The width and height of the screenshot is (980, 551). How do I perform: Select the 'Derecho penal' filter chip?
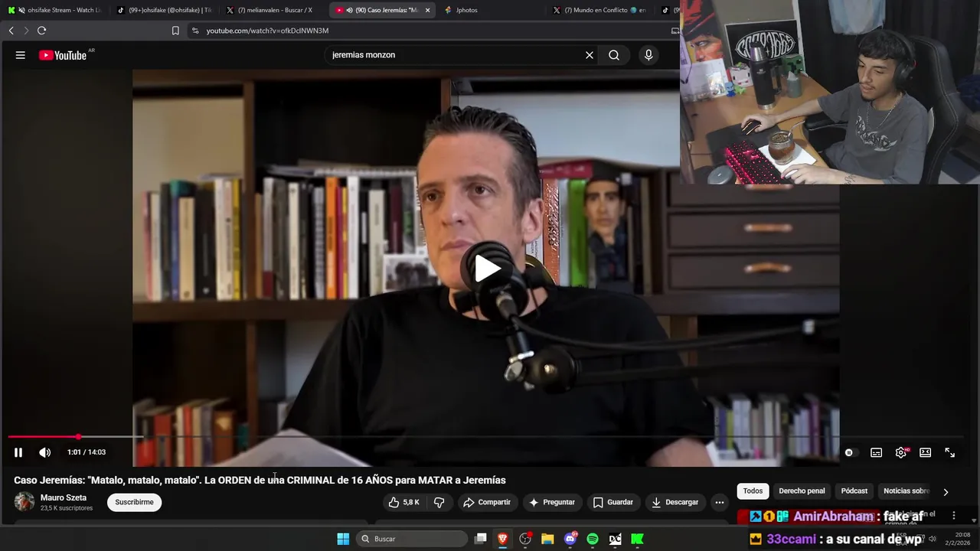[x=802, y=491]
